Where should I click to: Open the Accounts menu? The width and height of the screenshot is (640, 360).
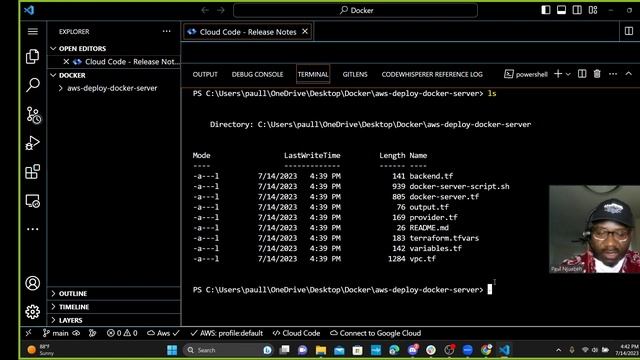point(33,283)
